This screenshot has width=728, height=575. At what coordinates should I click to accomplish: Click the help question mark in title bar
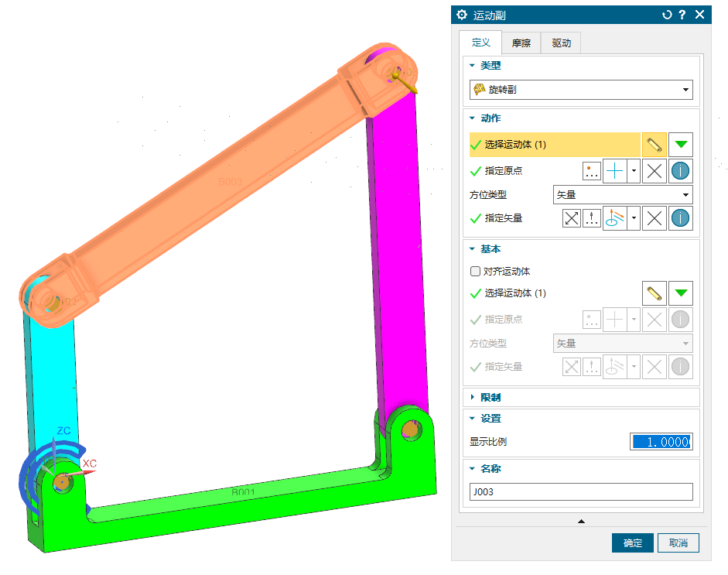coord(682,15)
